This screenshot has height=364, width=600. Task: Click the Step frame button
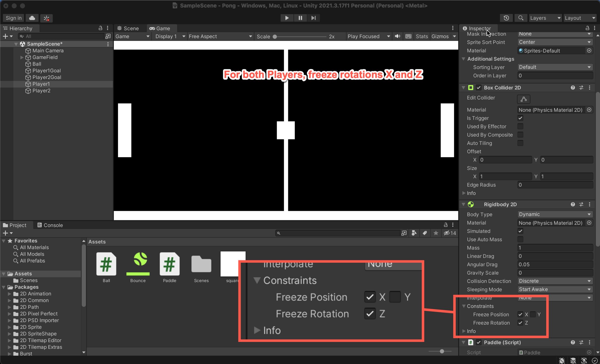click(x=313, y=18)
